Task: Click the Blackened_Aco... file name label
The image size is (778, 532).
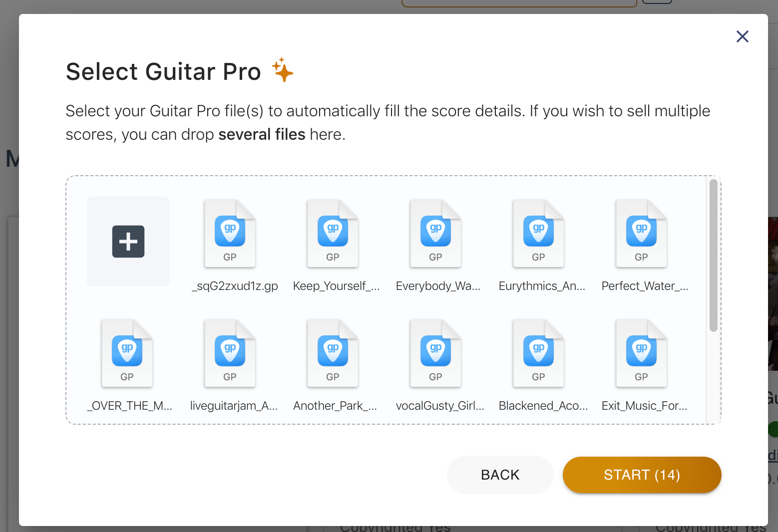Action: coord(543,406)
